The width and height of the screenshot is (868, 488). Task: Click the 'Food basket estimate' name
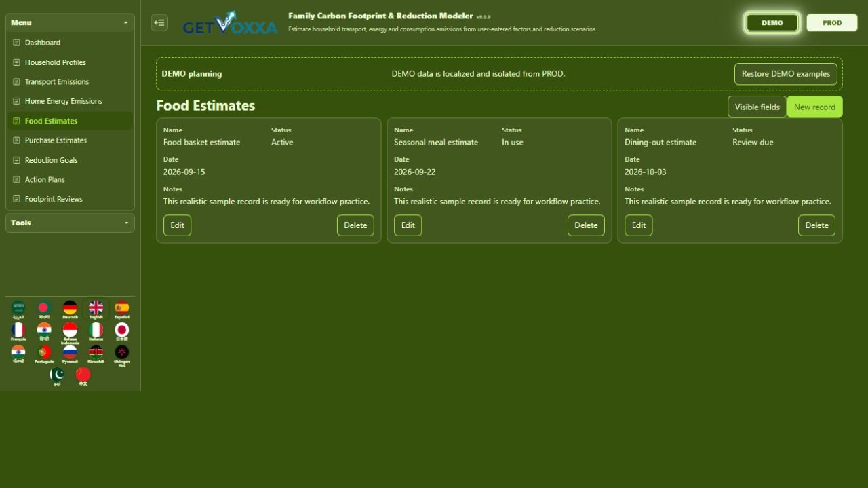pyautogui.click(x=201, y=143)
